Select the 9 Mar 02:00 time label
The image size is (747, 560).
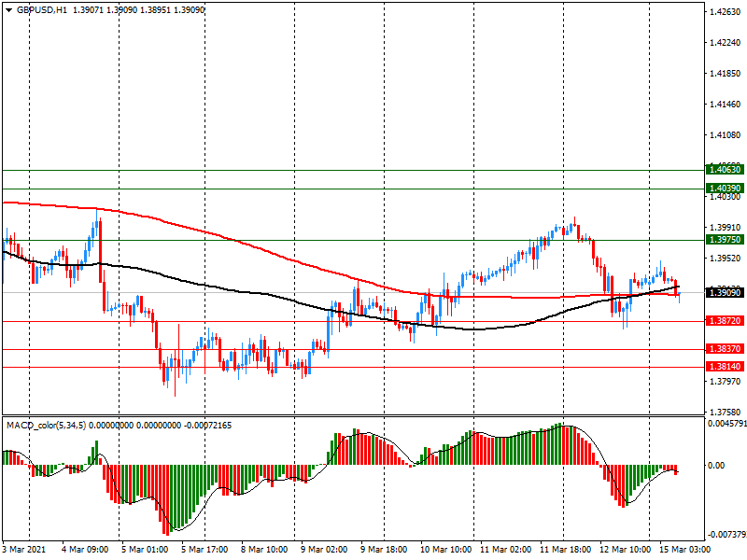(324, 550)
